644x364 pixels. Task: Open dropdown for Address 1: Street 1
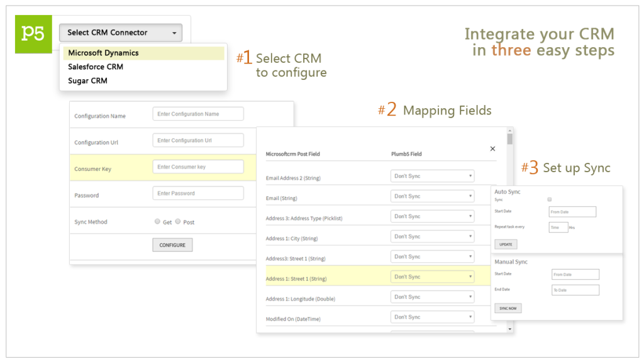pyautogui.click(x=433, y=277)
